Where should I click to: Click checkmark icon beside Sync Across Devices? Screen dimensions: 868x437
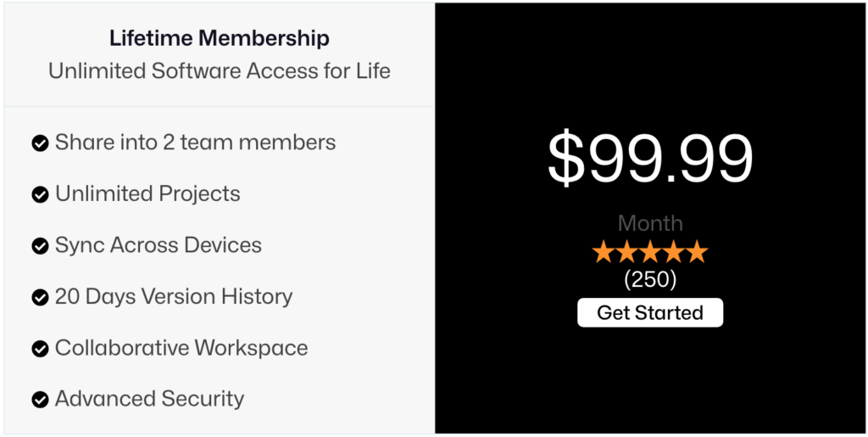click(39, 246)
